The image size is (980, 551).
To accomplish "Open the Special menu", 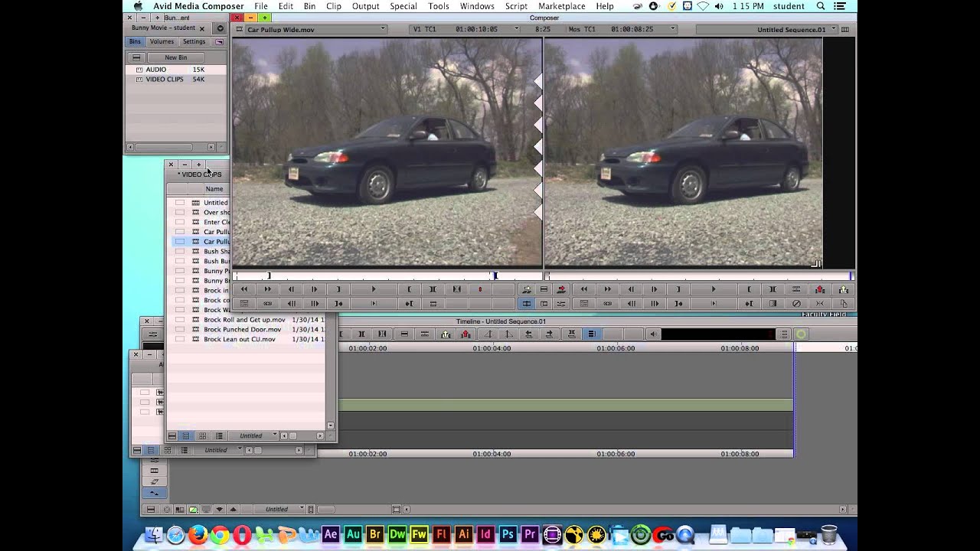I will [x=403, y=6].
